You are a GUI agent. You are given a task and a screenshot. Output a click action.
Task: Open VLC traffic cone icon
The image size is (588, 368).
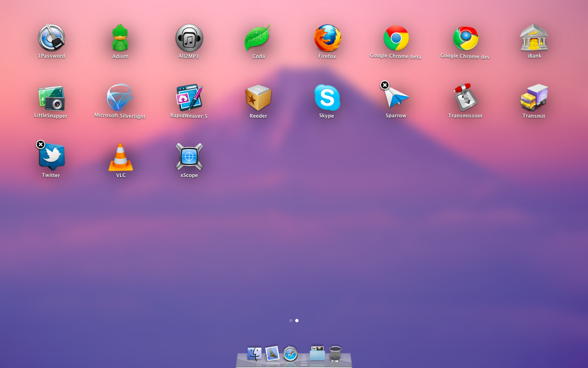point(120,157)
